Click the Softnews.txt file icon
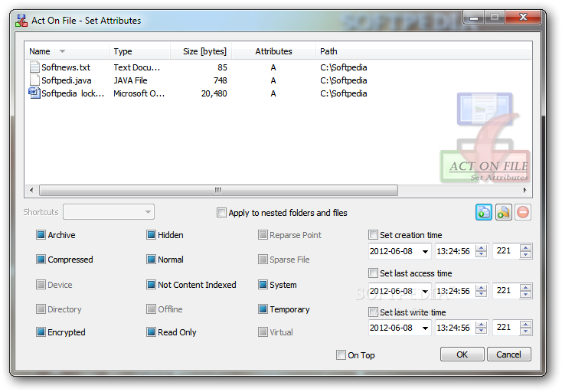 click(34, 67)
